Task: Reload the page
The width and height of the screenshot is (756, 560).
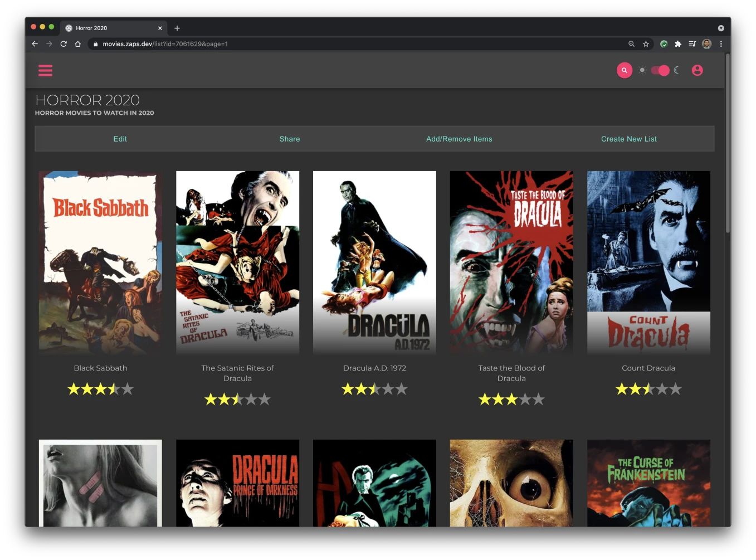Action: point(64,43)
